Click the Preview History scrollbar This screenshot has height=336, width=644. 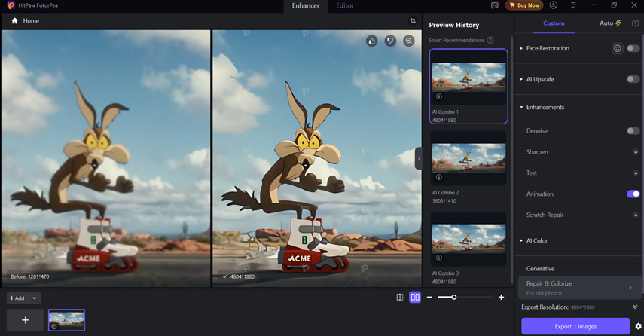[511, 160]
